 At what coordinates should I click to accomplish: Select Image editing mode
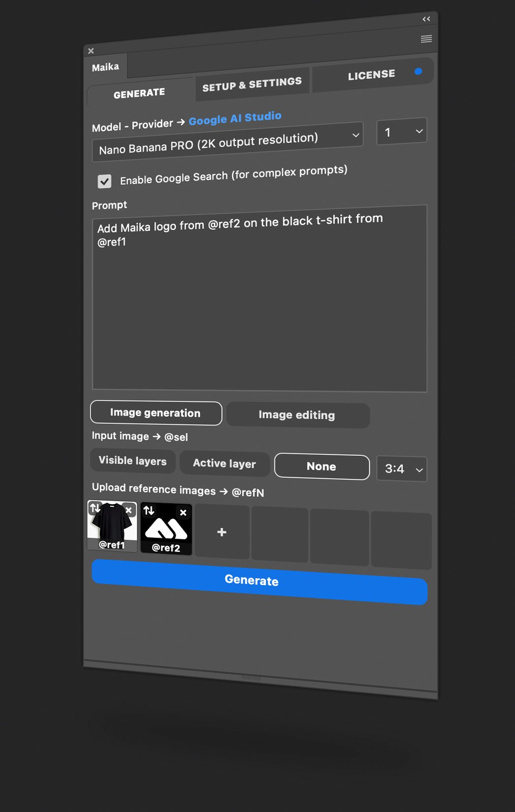tap(297, 415)
